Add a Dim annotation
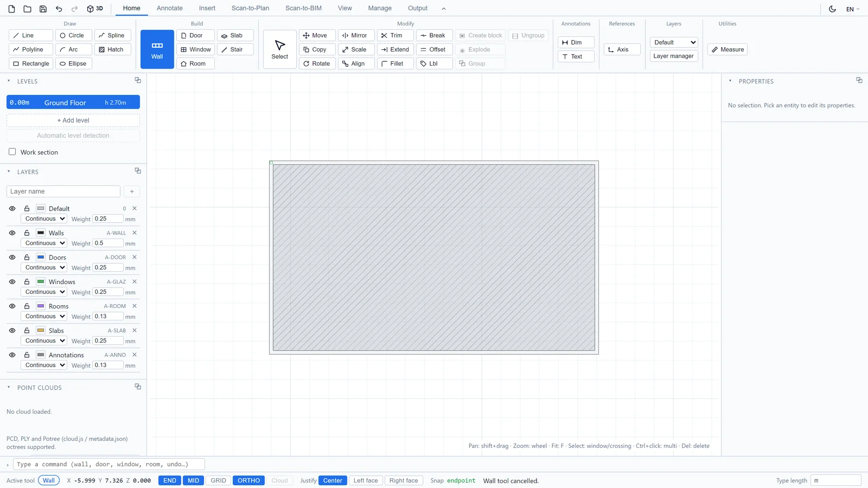Viewport: 868px width, 488px height. coord(576,42)
